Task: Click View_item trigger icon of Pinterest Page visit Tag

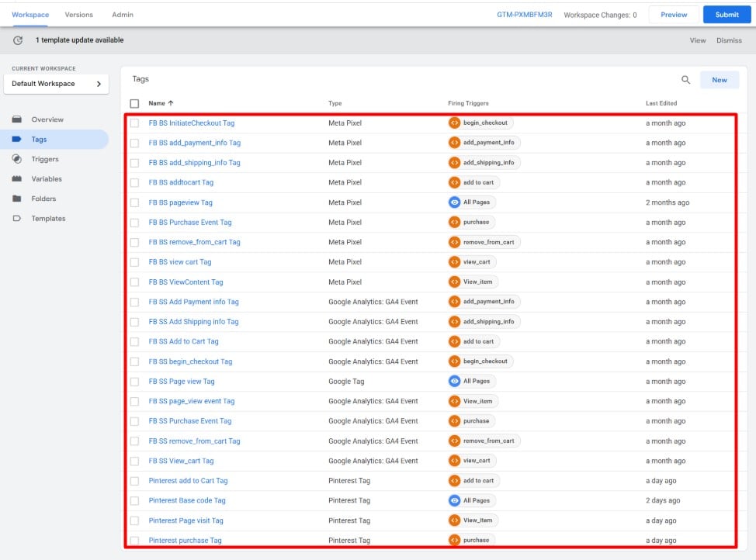Action: [x=454, y=520]
